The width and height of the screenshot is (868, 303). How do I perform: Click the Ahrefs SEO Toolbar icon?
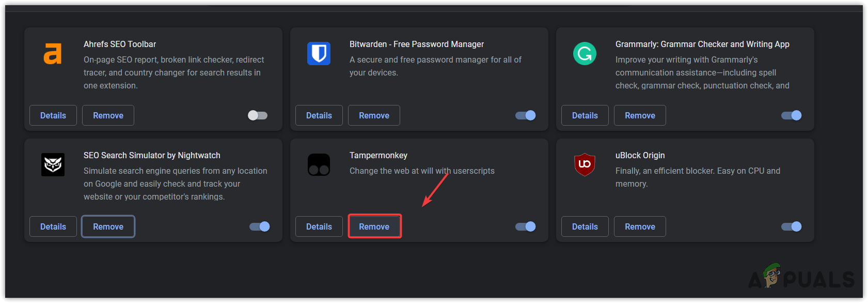[53, 54]
